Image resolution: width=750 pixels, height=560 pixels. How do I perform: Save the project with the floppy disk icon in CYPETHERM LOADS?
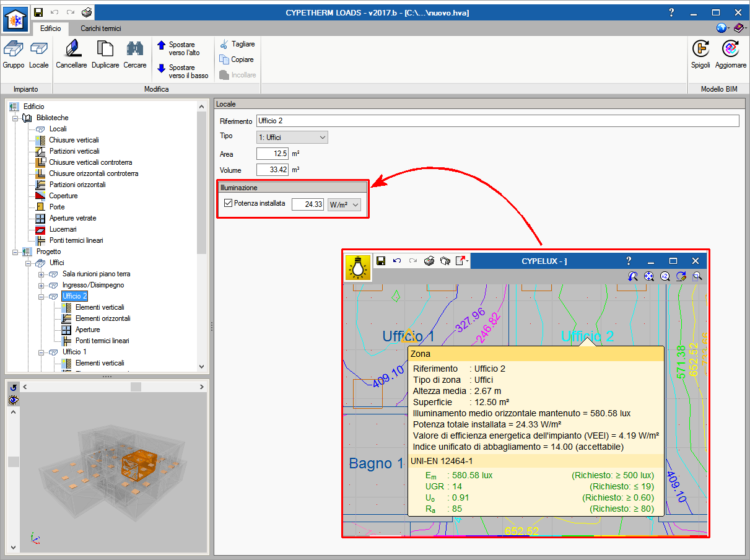point(38,12)
